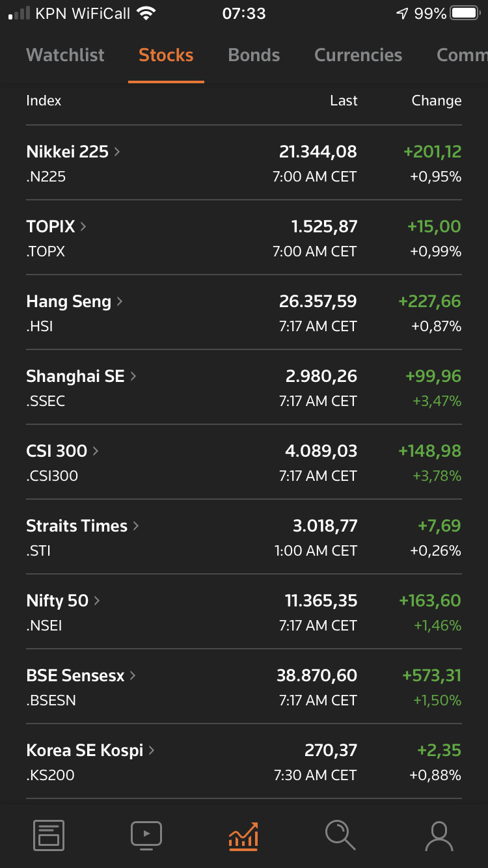
Task: Tap the location arrow icon in status bar
Action: (402, 14)
